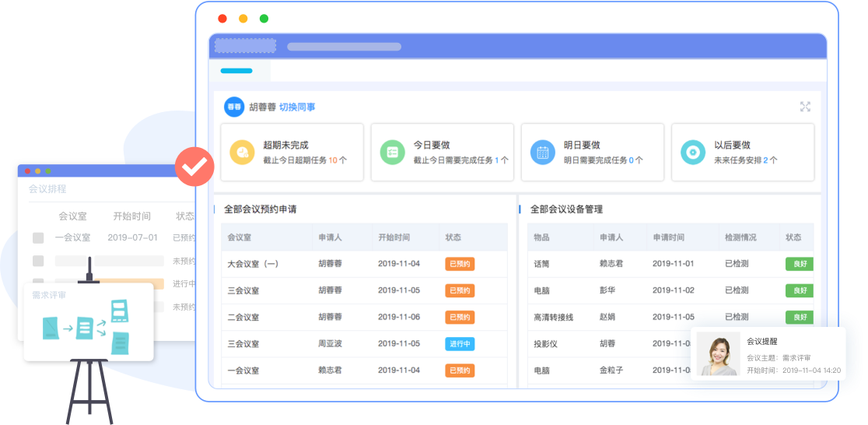Check the second row checkbox in 会议排程 window
Image resolution: width=868 pixels, height=425 pixels.
click(38, 261)
